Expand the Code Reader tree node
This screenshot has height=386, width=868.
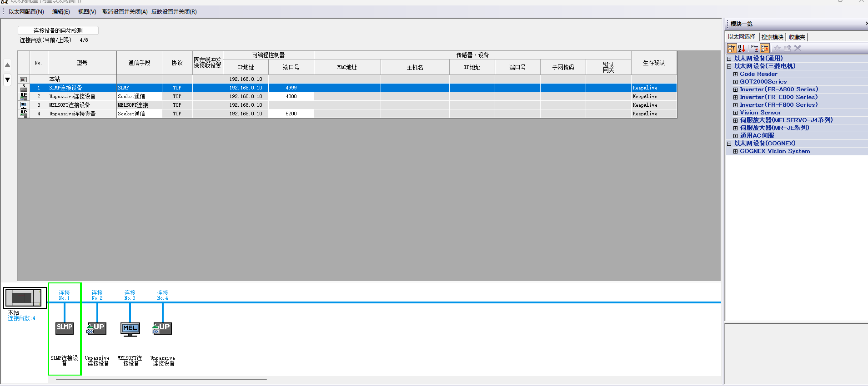click(x=735, y=74)
